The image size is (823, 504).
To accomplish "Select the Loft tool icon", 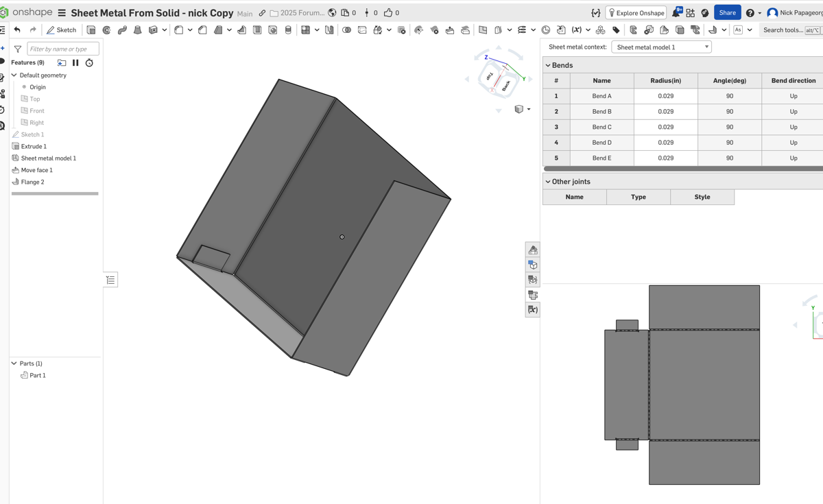I will tap(138, 30).
